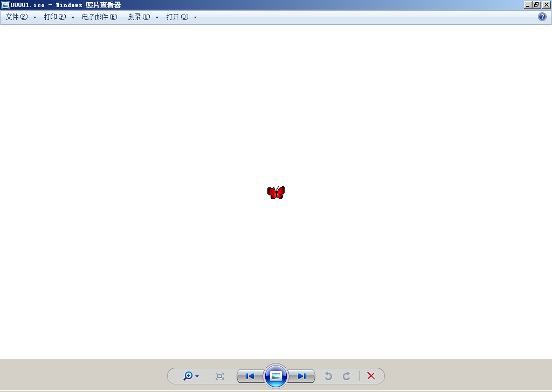This screenshot has height=392, width=552.
Task: Open the 文件 menu
Action: 17,17
